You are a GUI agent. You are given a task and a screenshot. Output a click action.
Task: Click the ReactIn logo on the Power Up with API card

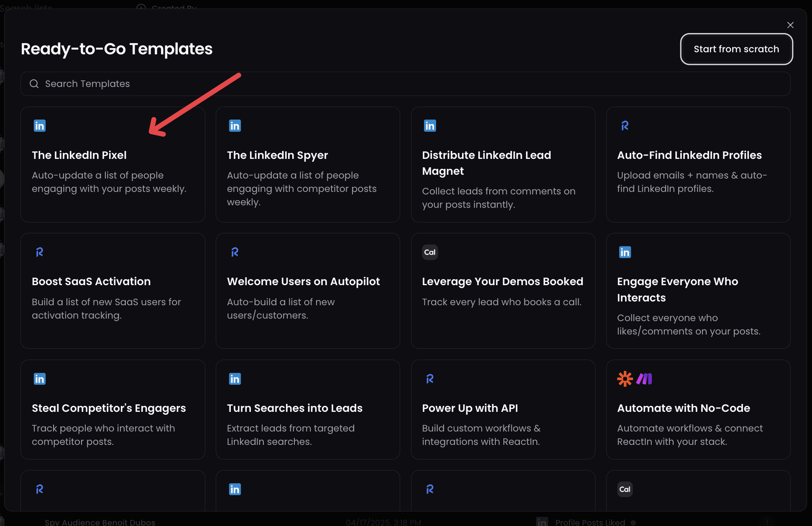click(x=430, y=379)
